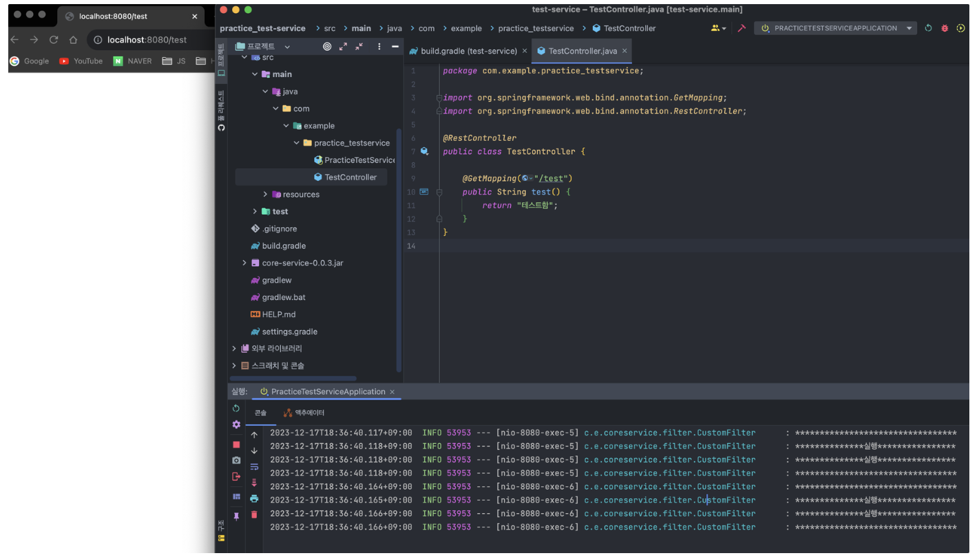Click main breadcrumb in navigation bar
The image size is (979, 560).
coord(361,28)
